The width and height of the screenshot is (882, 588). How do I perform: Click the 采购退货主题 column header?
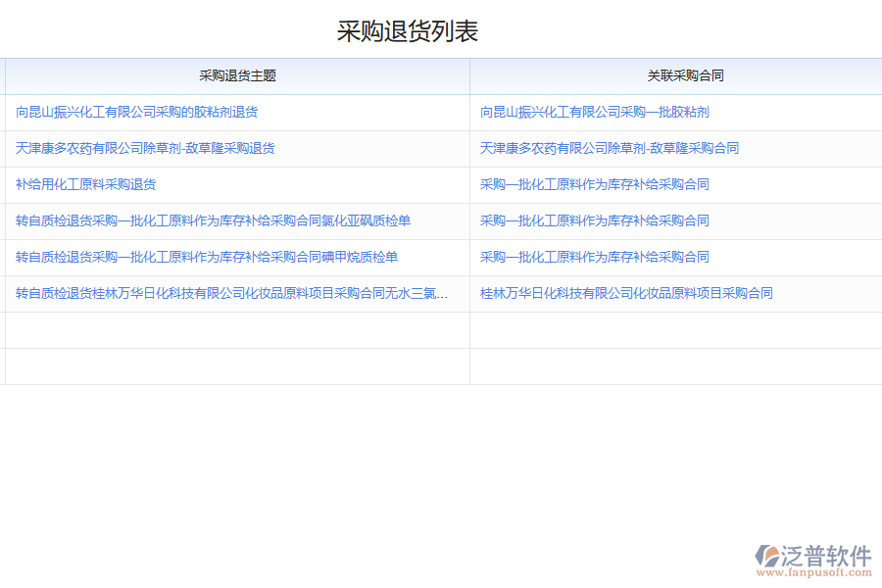(x=235, y=75)
